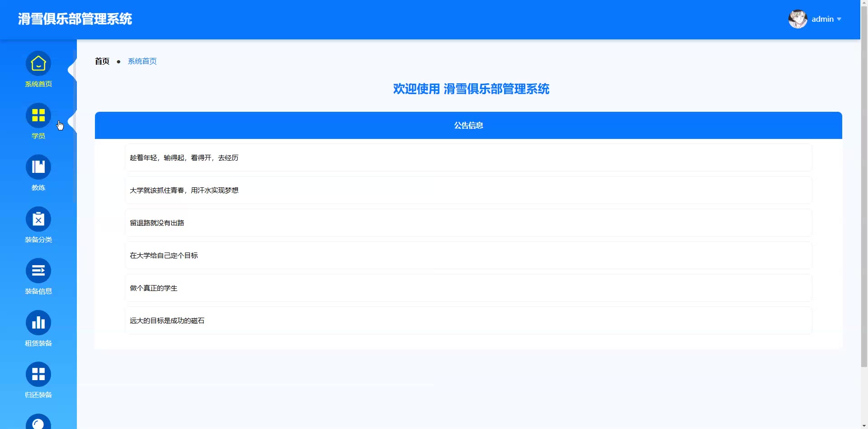
Task: Click the 系统首页 house icon in sidebar
Action: 38,63
